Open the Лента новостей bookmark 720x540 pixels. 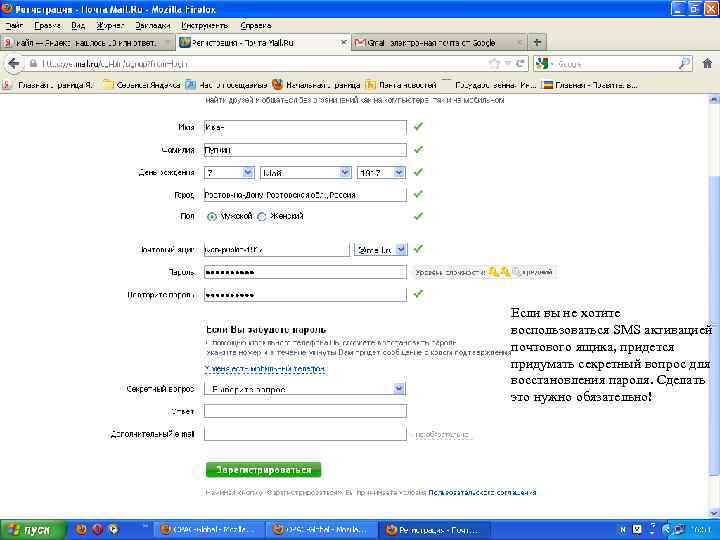tap(402, 85)
